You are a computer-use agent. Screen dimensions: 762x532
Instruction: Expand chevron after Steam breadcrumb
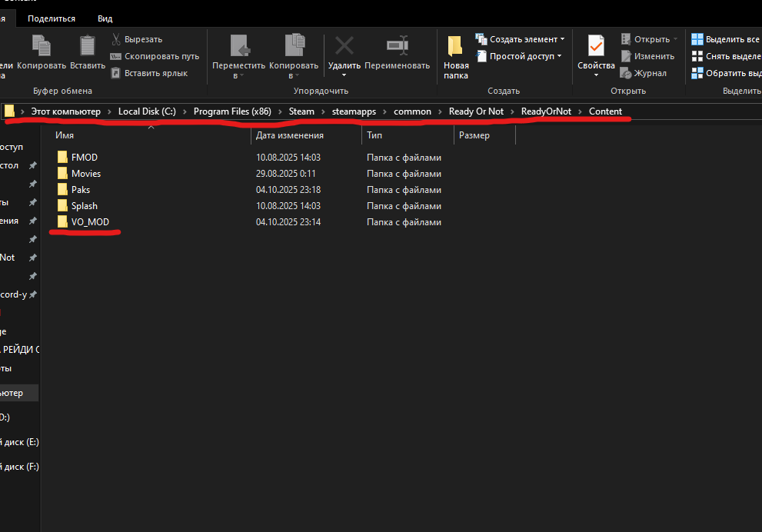tap(323, 111)
